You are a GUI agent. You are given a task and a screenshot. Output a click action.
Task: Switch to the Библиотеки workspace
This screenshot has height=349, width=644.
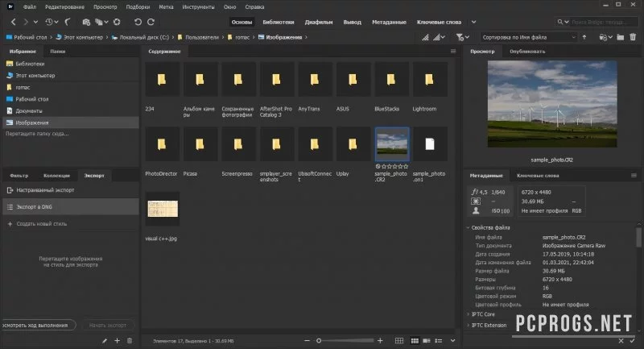pos(279,23)
